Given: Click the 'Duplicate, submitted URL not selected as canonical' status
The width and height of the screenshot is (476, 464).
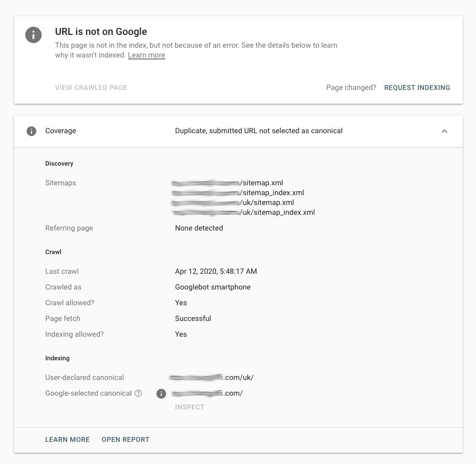Looking at the screenshot, I should click(259, 131).
